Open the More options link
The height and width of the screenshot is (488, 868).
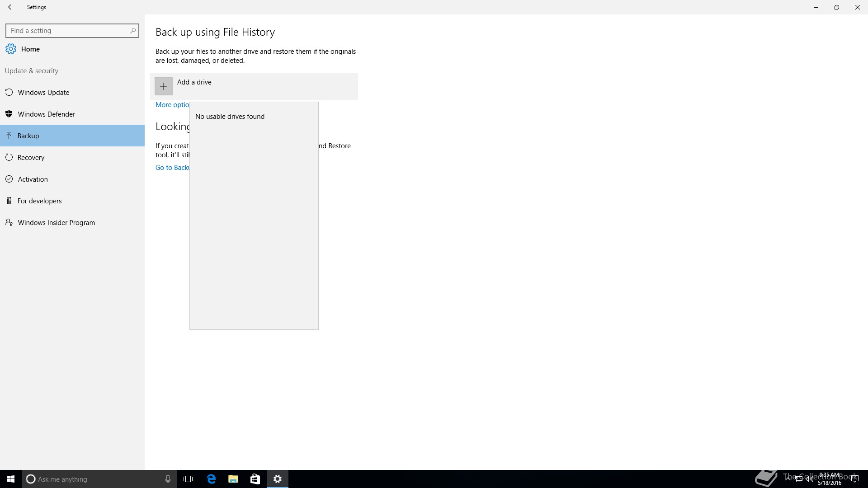pyautogui.click(x=172, y=105)
